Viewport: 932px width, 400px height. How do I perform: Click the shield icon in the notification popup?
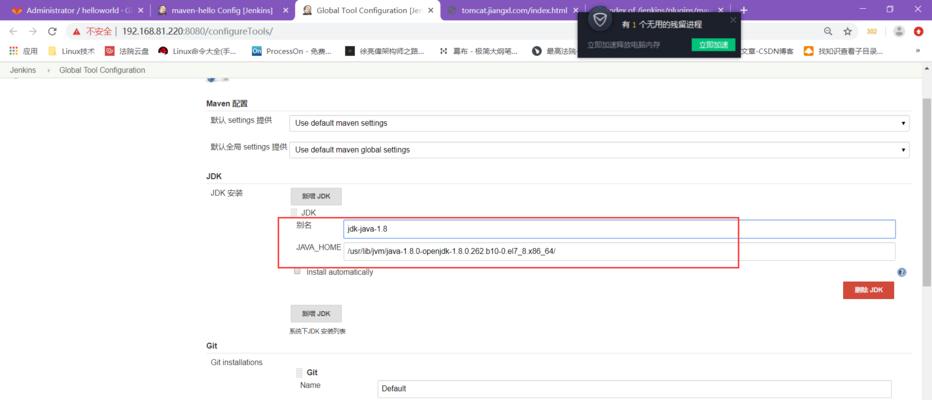click(x=600, y=21)
